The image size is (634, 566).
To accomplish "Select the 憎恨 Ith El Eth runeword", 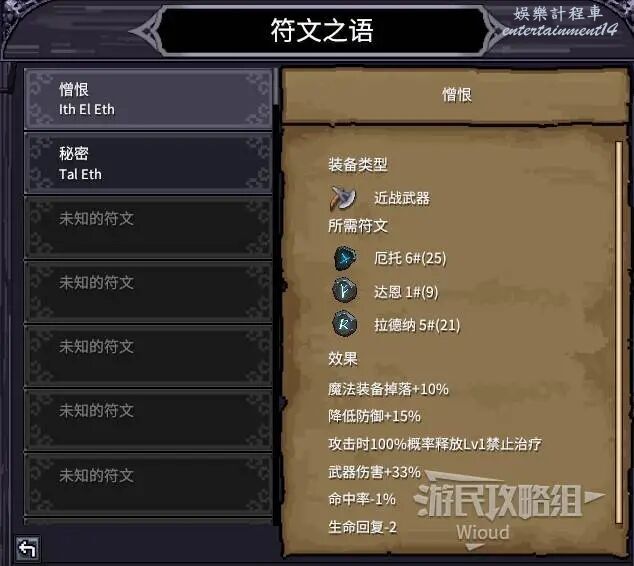I will pos(148,99).
